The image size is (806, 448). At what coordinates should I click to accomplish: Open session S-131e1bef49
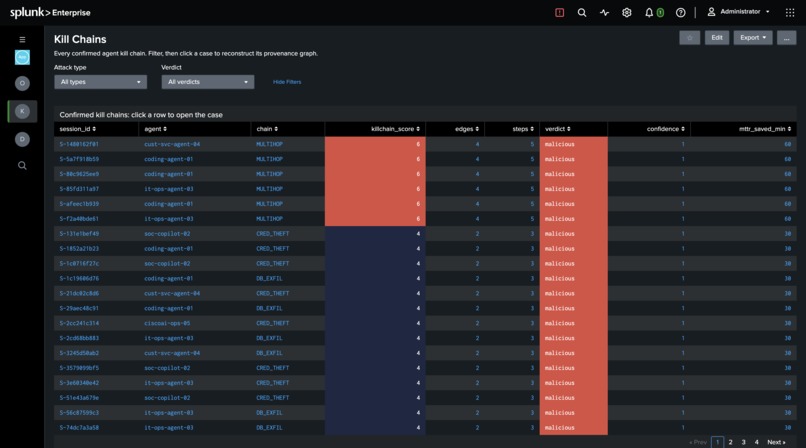pos(79,233)
